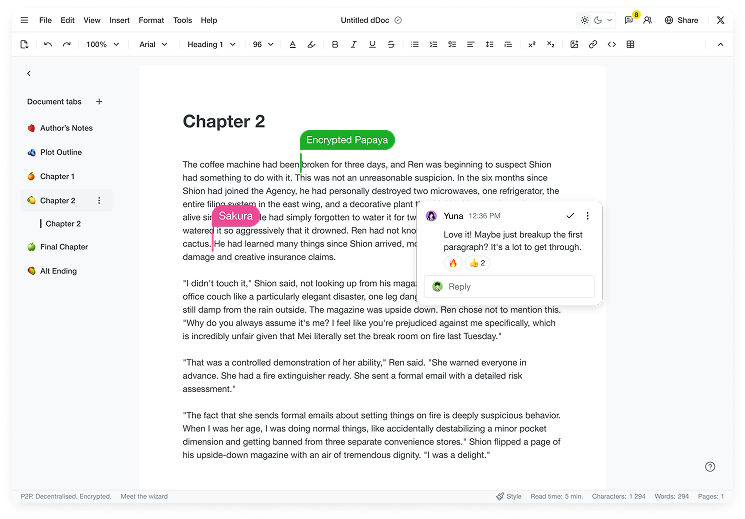Screen dimensions: 745x519
Task: Open the help question mark icon
Action: pos(710,467)
